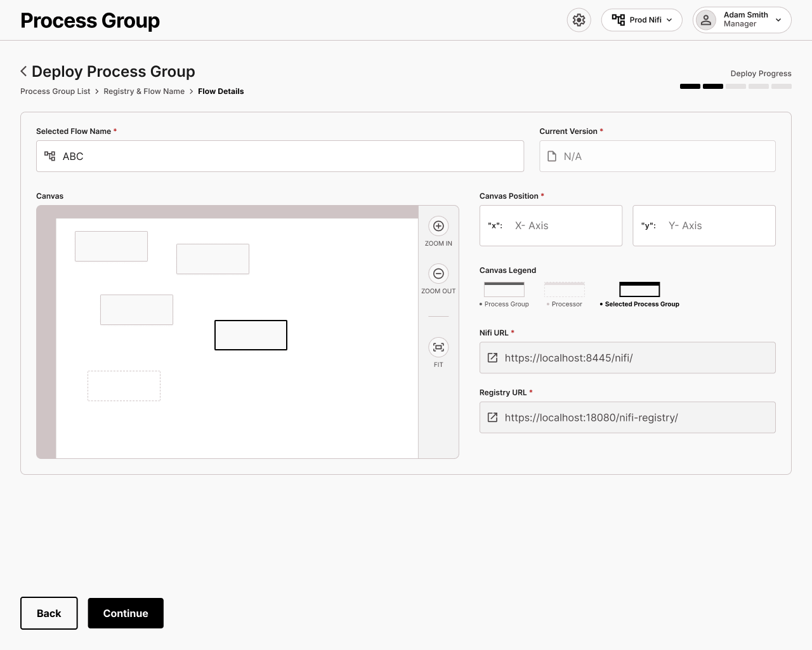
Task: Open the settings gear icon
Action: tap(579, 20)
